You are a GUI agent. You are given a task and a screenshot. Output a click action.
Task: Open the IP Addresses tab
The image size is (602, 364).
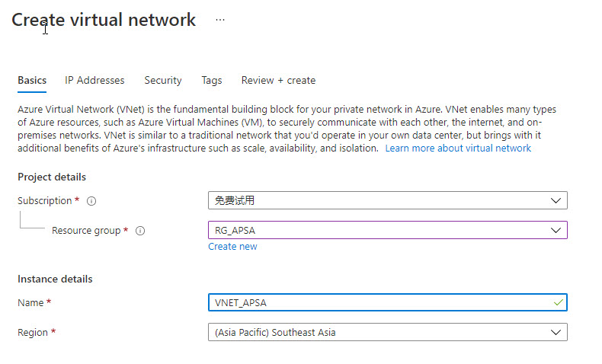(x=94, y=81)
